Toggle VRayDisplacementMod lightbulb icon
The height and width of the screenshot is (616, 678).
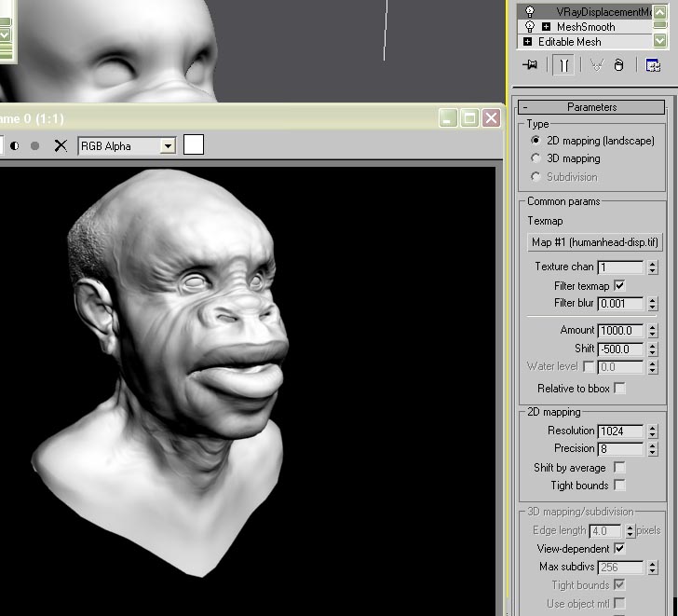(530, 11)
